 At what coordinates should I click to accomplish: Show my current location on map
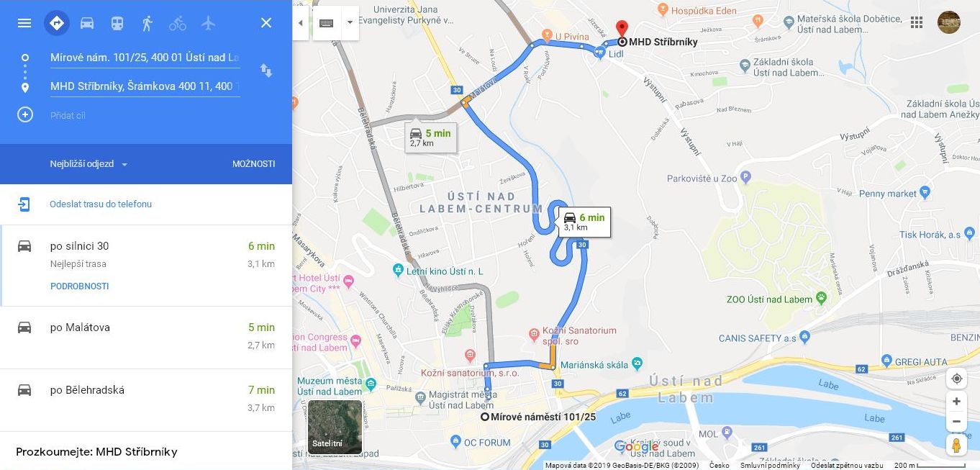click(x=956, y=379)
